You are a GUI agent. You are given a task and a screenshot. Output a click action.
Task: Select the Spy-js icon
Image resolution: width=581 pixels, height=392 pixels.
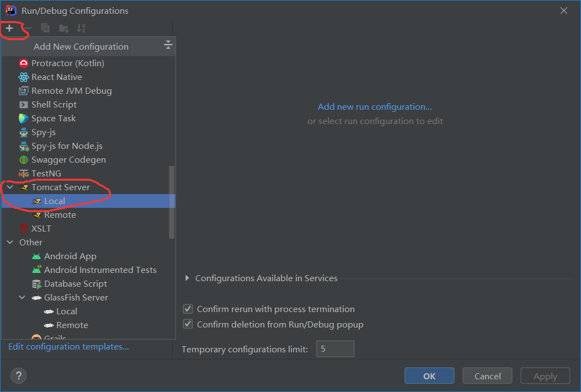24,132
